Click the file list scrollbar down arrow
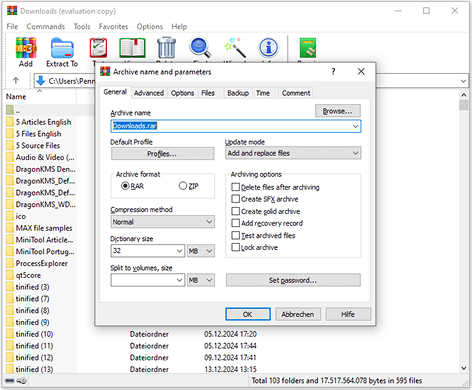This screenshot has width=472, height=390. pyautogui.click(x=464, y=368)
